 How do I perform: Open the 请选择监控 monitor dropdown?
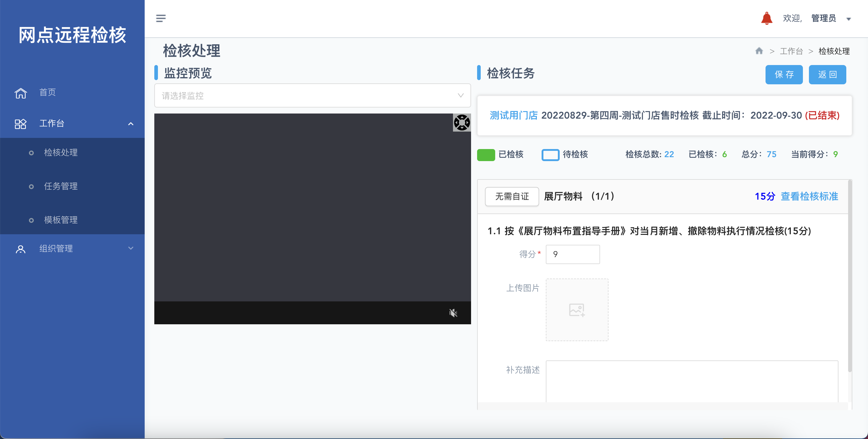312,96
